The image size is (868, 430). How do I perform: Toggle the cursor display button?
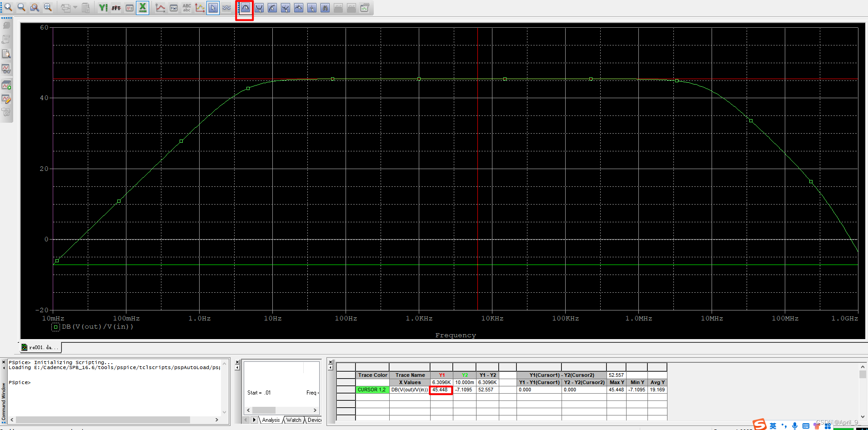pos(213,8)
